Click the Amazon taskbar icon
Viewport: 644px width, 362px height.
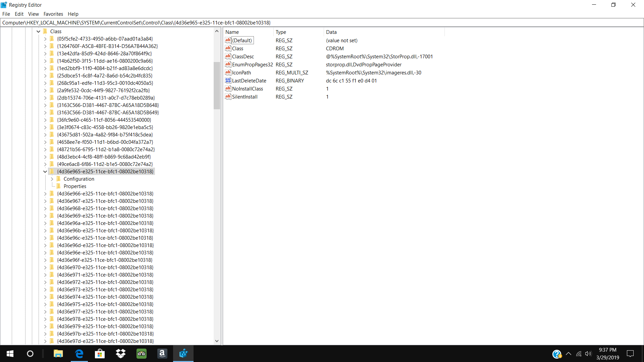[x=162, y=354]
